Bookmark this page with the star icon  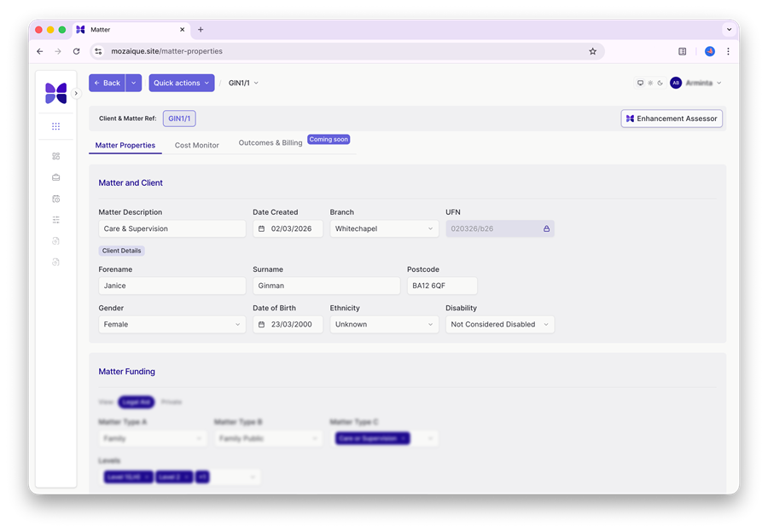(592, 51)
